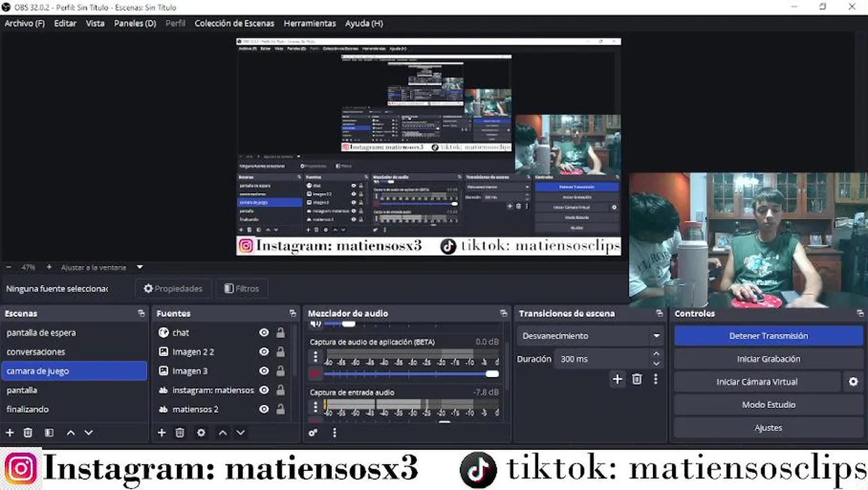Start recording with Iniciar Grabación

tap(769, 359)
